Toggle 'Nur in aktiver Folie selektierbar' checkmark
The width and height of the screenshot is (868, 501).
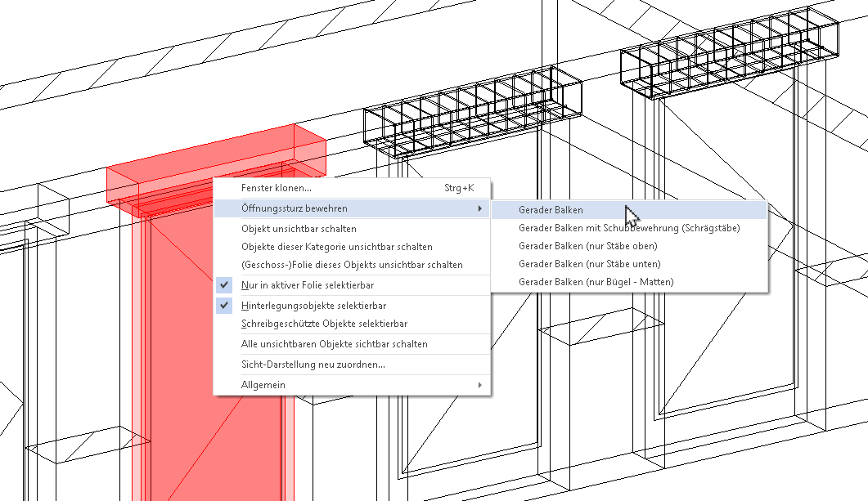click(224, 285)
